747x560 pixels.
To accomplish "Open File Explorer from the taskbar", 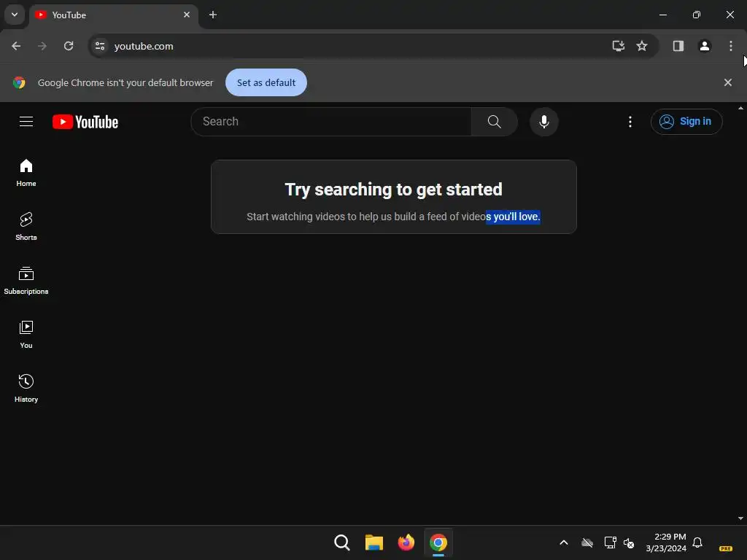I will click(374, 542).
